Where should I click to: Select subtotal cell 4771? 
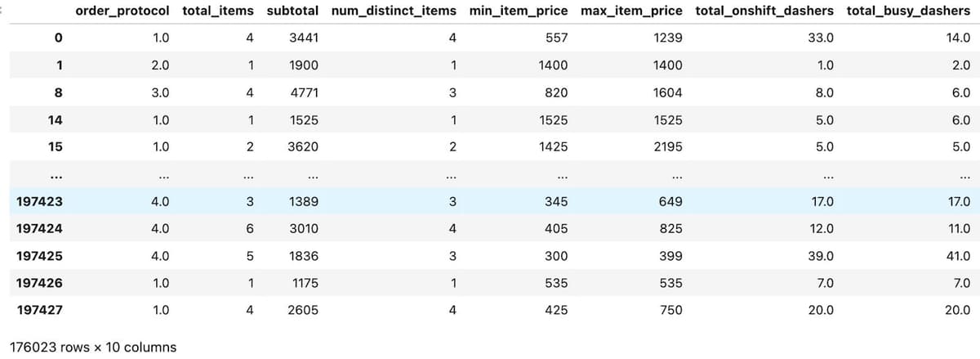point(305,92)
